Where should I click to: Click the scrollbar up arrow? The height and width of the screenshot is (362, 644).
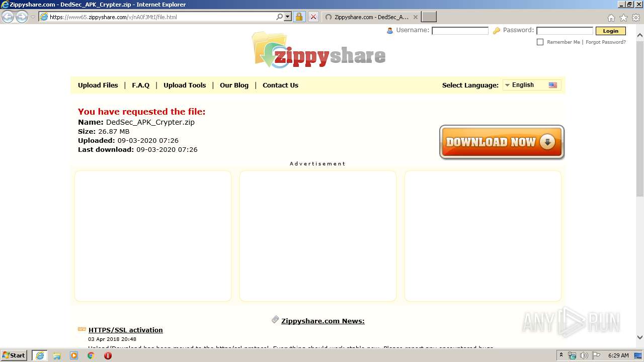tap(640, 36)
